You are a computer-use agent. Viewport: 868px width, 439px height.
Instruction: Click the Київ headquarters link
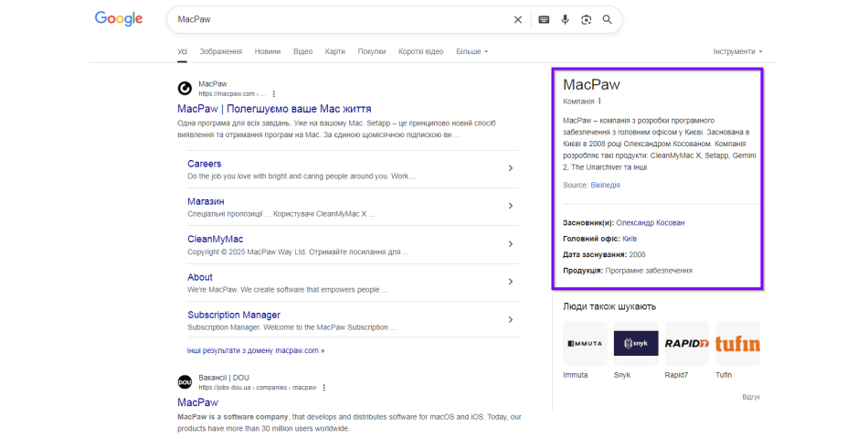point(630,239)
